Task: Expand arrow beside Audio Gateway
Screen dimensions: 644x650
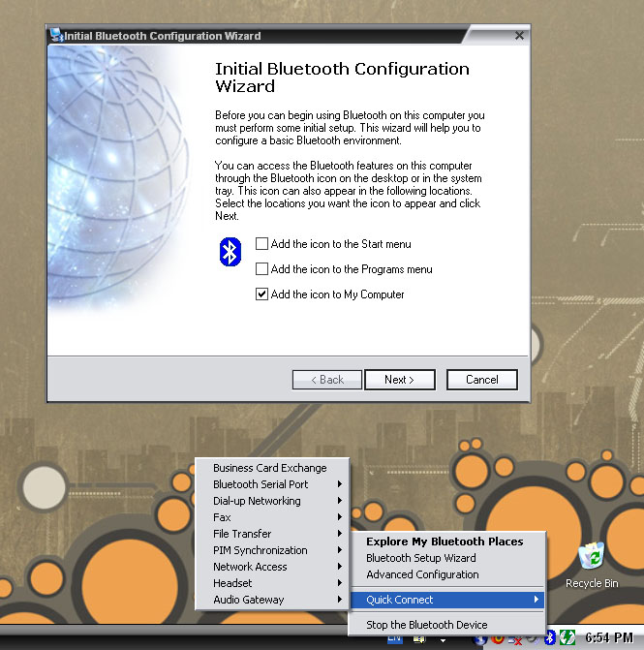Action: pyautogui.click(x=340, y=600)
